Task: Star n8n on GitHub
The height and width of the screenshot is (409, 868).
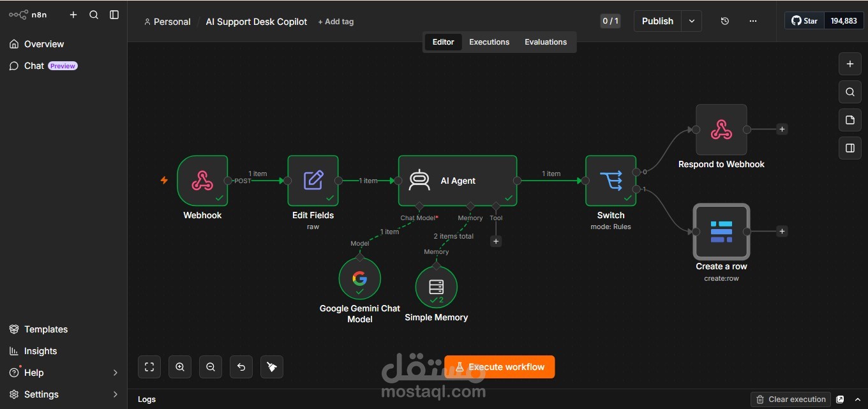Action: pyautogui.click(x=805, y=21)
